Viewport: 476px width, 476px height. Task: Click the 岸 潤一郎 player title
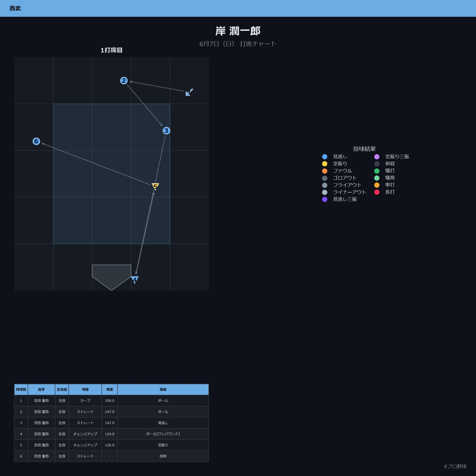(238, 31)
